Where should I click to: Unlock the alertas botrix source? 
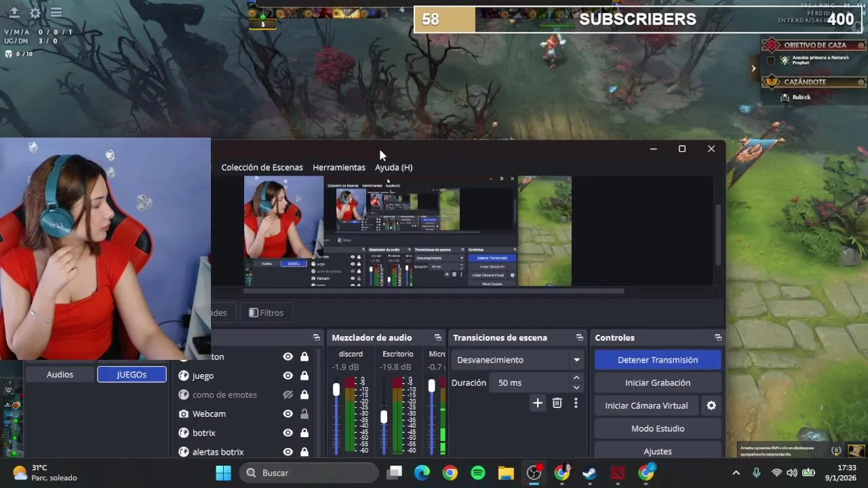[304, 451]
